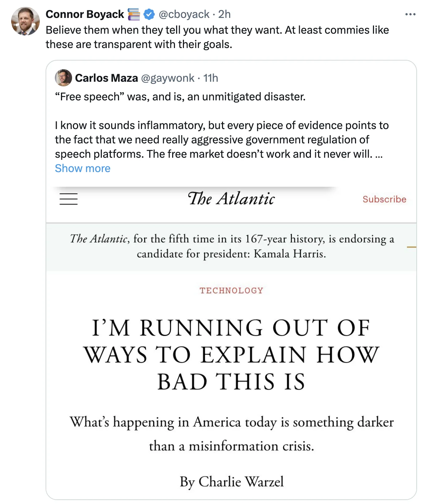
Task: Click the blue verified badge
Action: (149, 14)
